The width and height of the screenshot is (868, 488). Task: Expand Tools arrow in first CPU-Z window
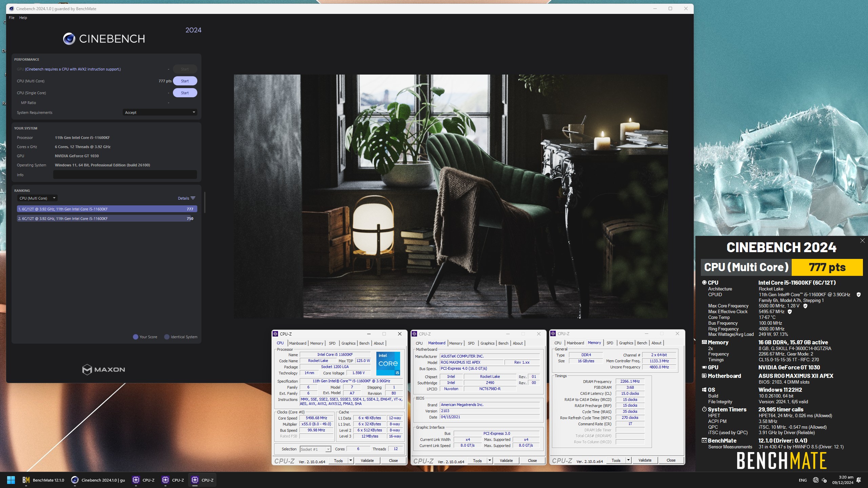click(351, 461)
